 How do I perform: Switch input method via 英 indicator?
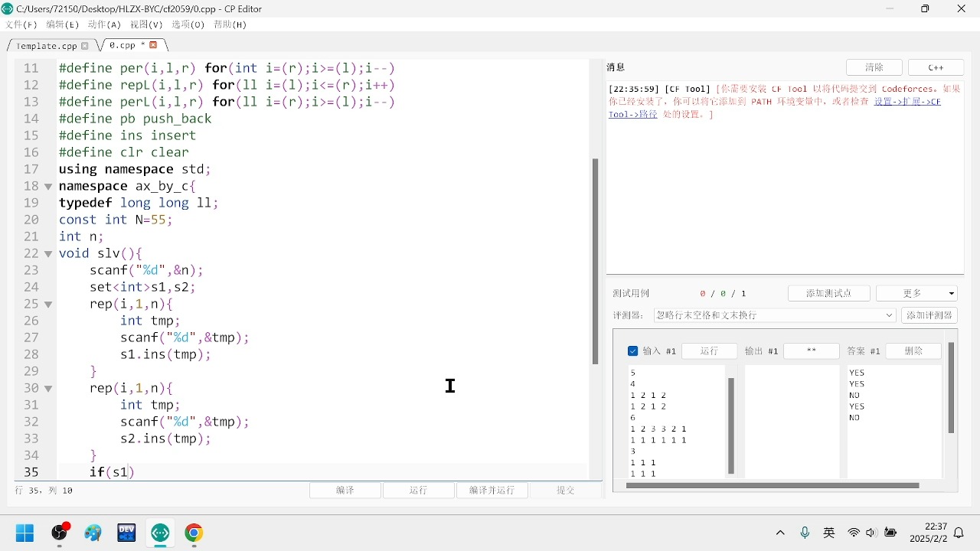tap(829, 533)
